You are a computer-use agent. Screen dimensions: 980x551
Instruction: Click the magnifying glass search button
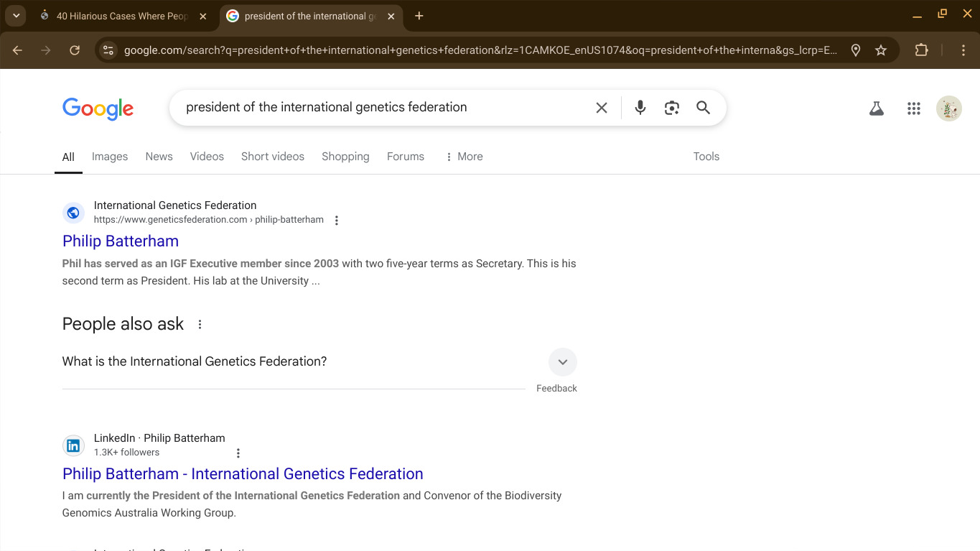click(x=704, y=108)
